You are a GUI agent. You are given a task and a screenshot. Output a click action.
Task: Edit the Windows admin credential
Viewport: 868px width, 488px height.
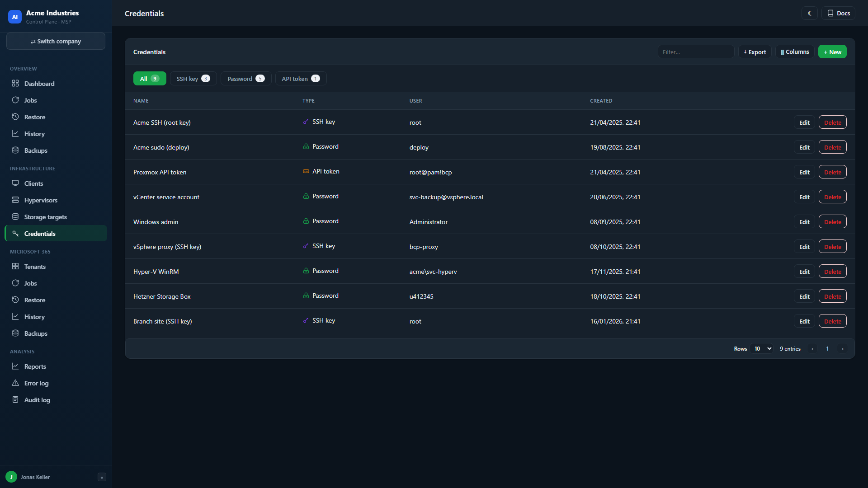[x=804, y=222]
